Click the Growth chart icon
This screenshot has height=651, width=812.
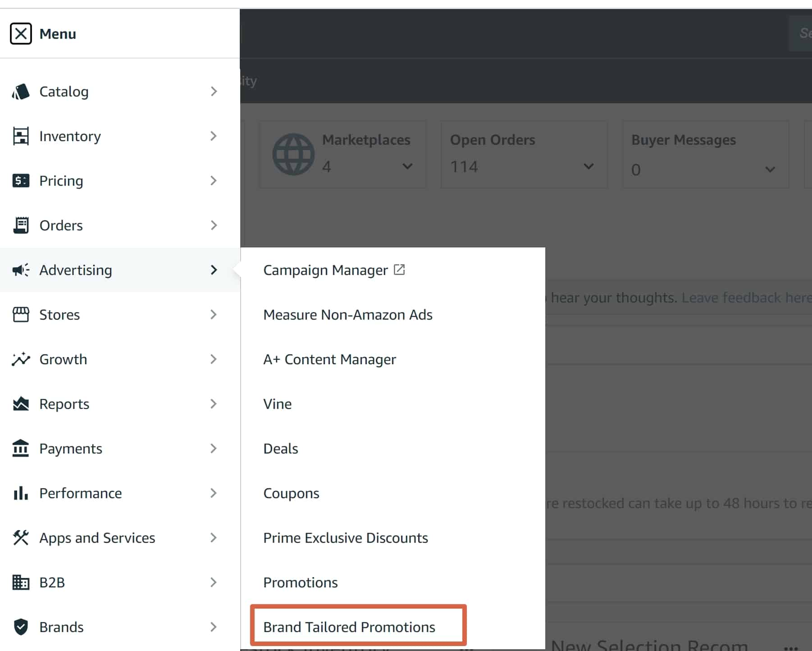pyautogui.click(x=21, y=359)
